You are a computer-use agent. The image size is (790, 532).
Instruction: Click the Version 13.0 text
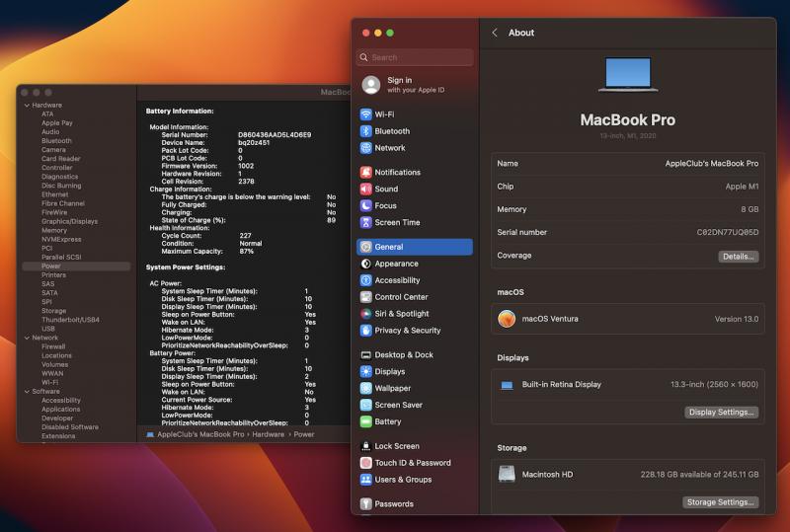(x=736, y=319)
